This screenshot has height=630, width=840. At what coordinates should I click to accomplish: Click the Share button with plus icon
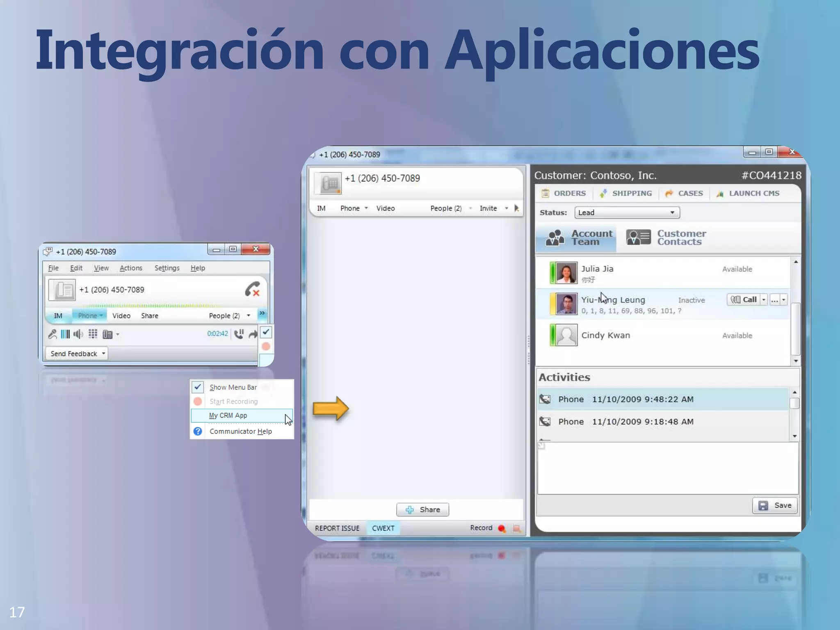422,509
